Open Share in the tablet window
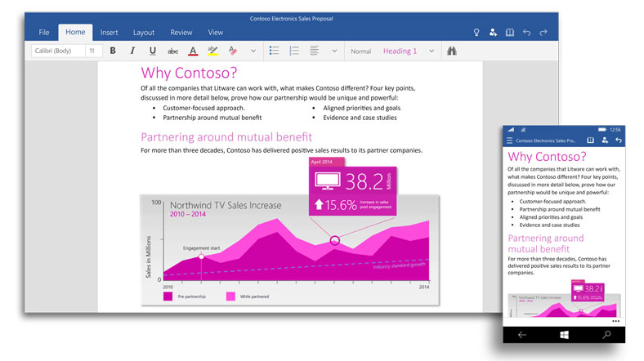Image resolution: width=644 pixels, height=361 pixels. pos(493,33)
